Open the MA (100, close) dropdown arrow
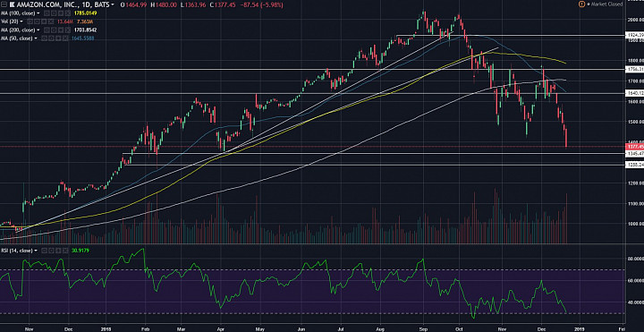The width and height of the screenshot is (644, 332). point(38,13)
